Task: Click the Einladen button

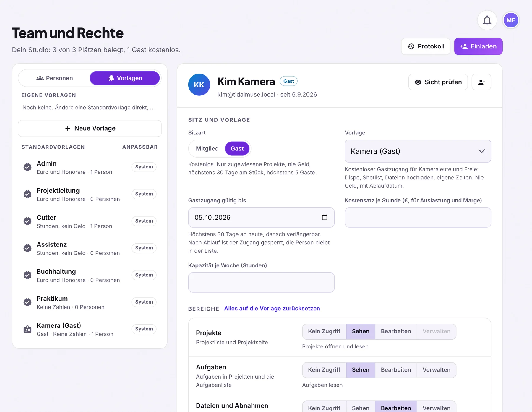Action: point(478,46)
